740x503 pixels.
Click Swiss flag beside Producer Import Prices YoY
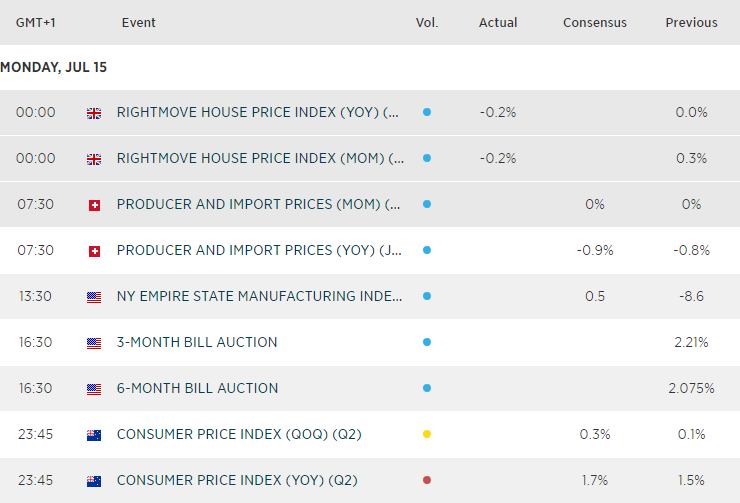[95, 251]
